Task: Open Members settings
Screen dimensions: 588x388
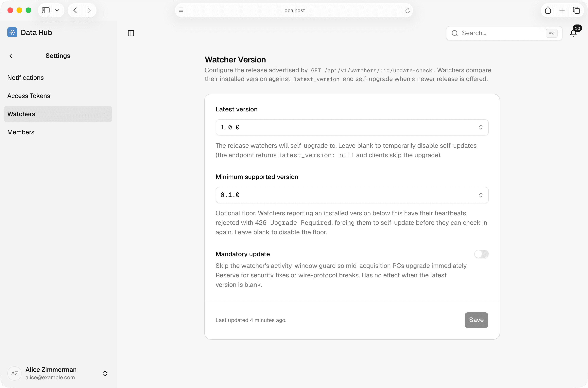Action: tap(58, 132)
